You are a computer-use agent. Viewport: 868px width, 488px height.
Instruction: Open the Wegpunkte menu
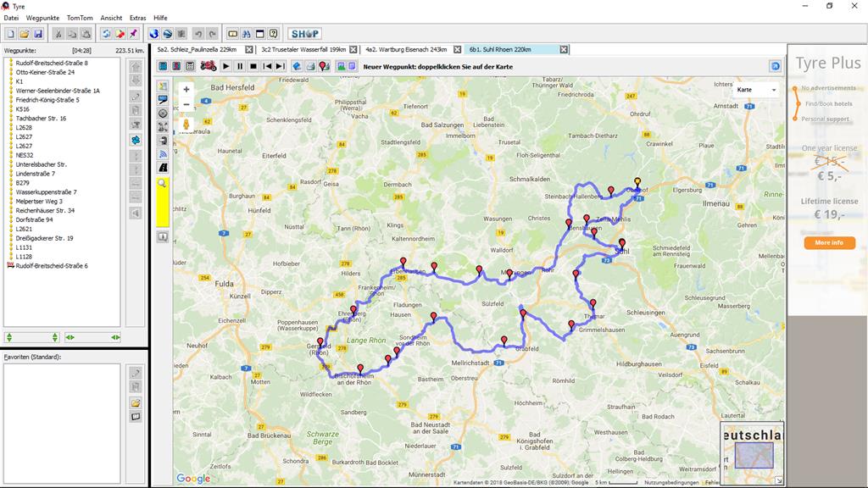pyautogui.click(x=42, y=18)
